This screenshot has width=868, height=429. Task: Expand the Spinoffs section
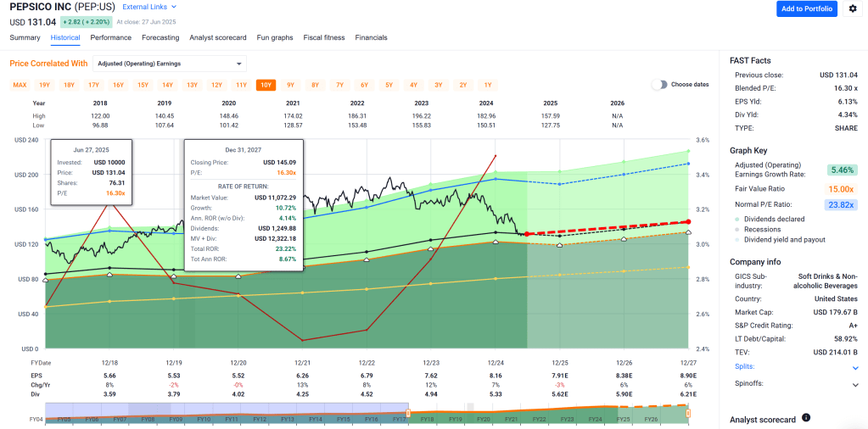tap(854, 384)
